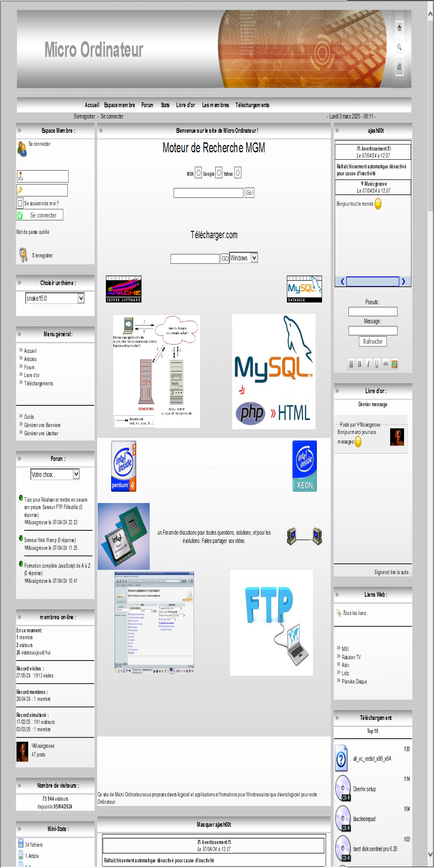Viewport: 434px width, 868px height.
Task: Click Masquer ajash00t link
Action: click(214, 825)
